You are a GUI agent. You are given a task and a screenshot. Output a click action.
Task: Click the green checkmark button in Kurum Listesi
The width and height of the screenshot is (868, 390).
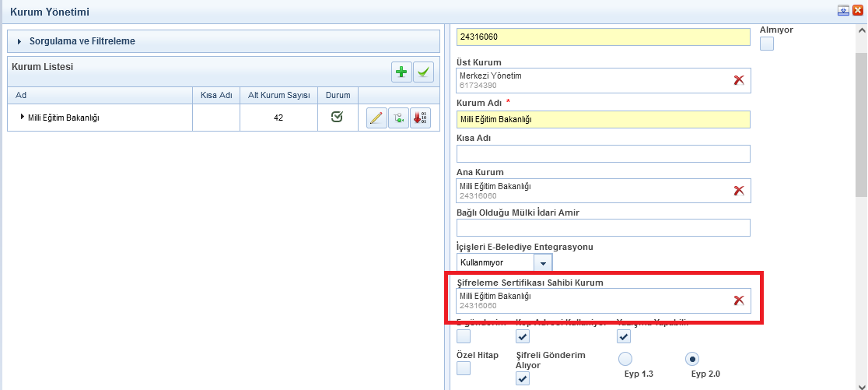tap(423, 72)
